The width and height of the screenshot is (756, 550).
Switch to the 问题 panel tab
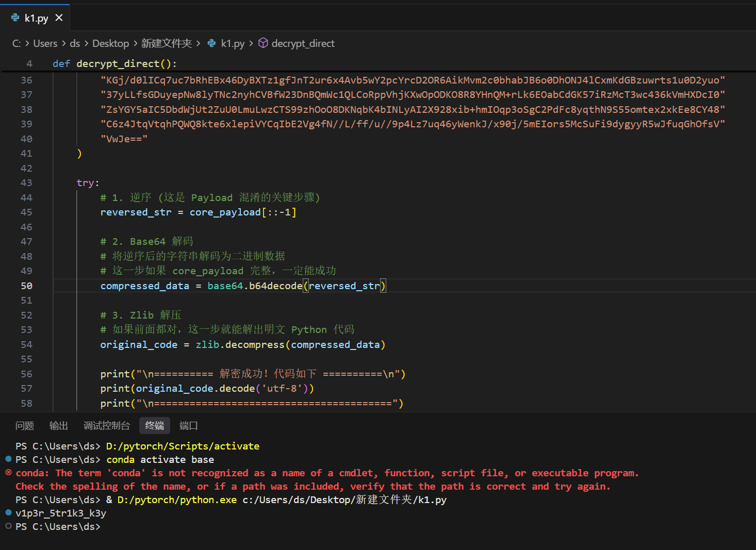point(25,426)
